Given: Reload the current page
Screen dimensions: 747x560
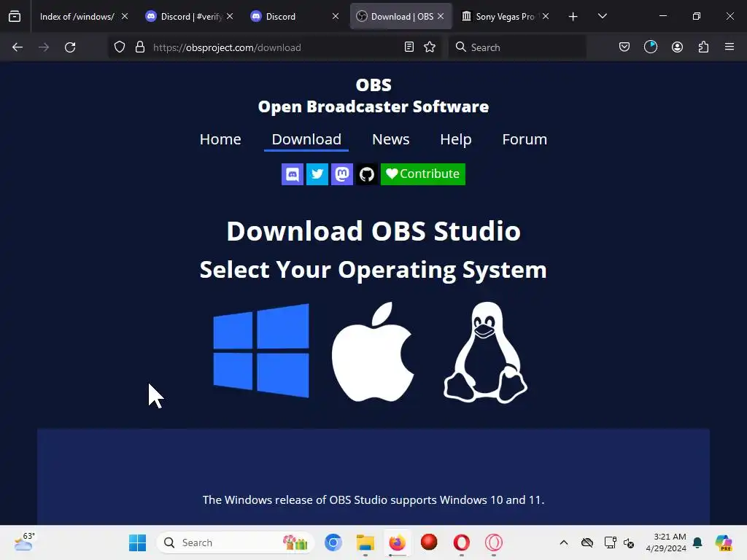Looking at the screenshot, I should pyautogui.click(x=70, y=47).
